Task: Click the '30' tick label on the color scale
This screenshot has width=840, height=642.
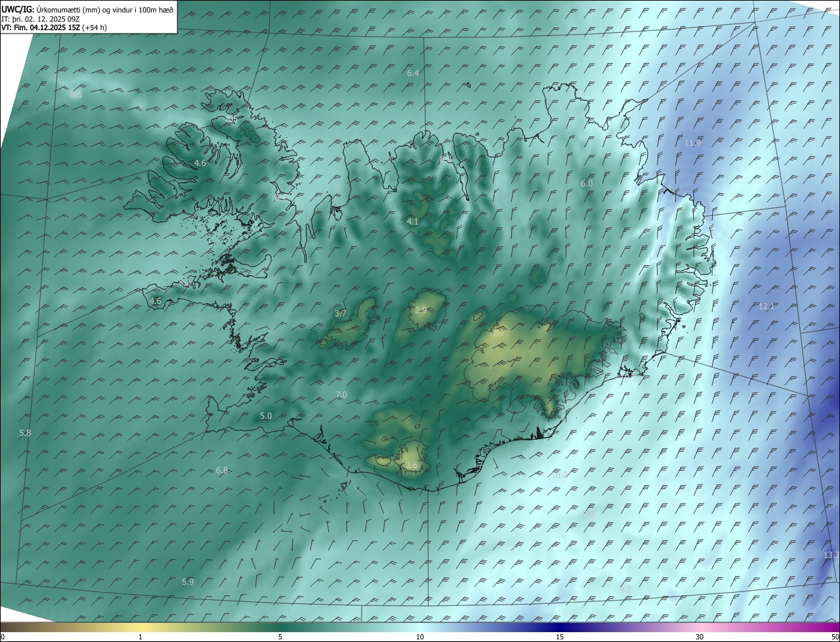Action: click(700, 637)
